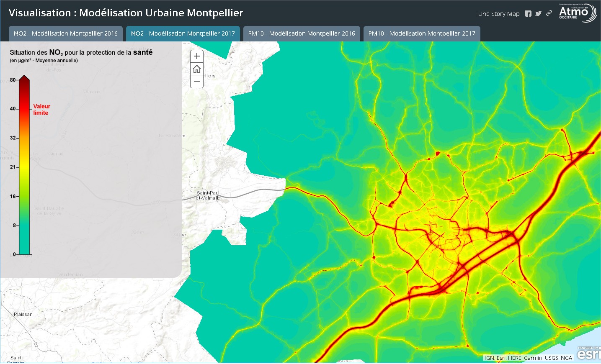This screenshot has height=364, width=601.
Task: Click the 32 value on the legend scale
Action: (13, 138)
